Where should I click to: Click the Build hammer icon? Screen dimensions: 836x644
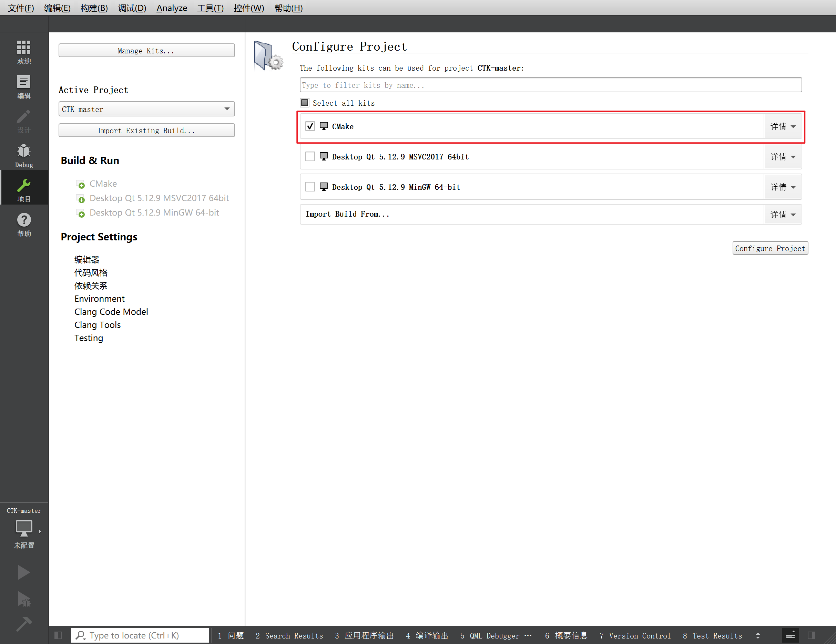pyautogui.click(x=24, y=624)
